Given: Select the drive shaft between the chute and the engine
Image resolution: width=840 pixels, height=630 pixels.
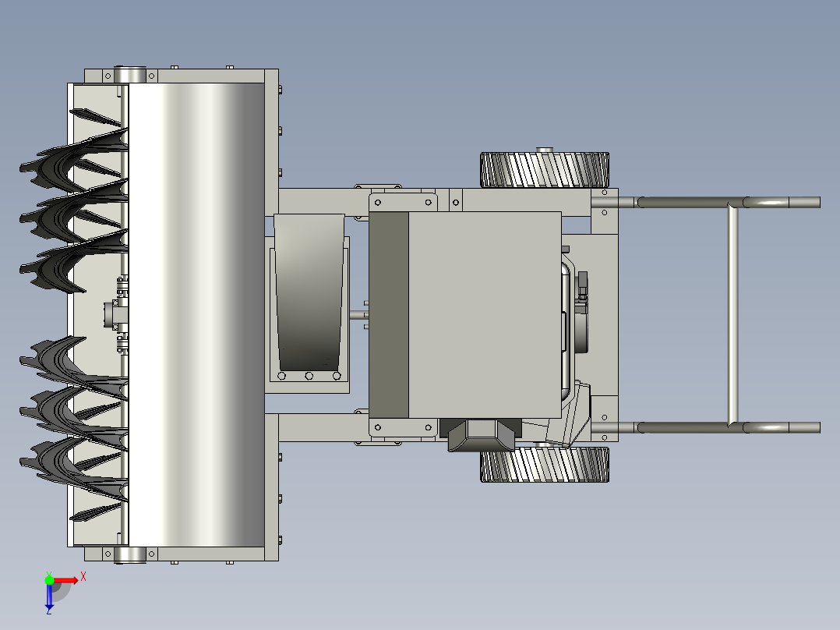Looking at the screenshot, I should (x=359, y=315).
